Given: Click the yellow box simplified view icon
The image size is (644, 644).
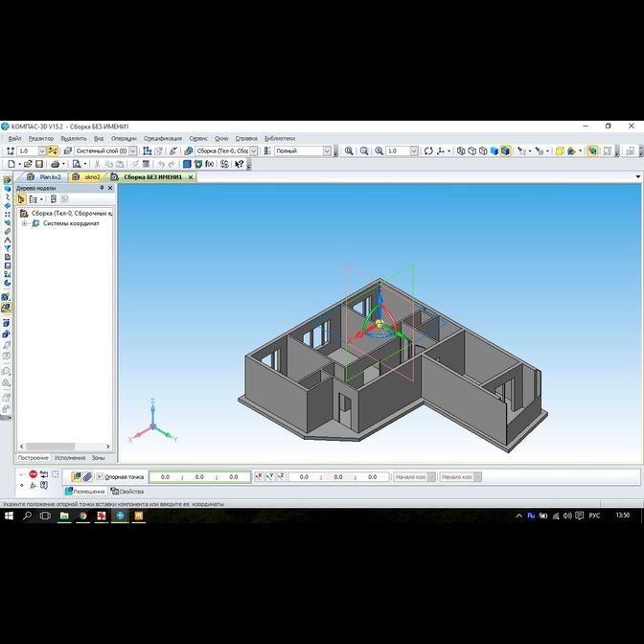Looking at the screenshot, I should pyautogui.click(x=560, y=151).
